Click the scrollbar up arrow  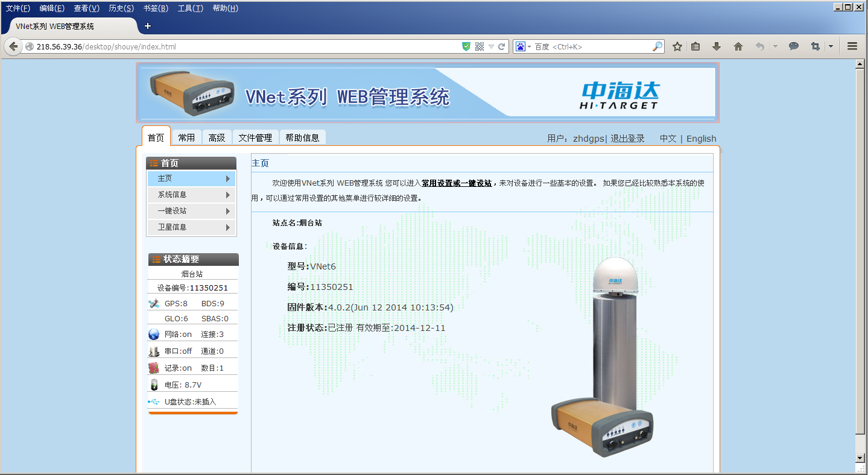point(860,64)
